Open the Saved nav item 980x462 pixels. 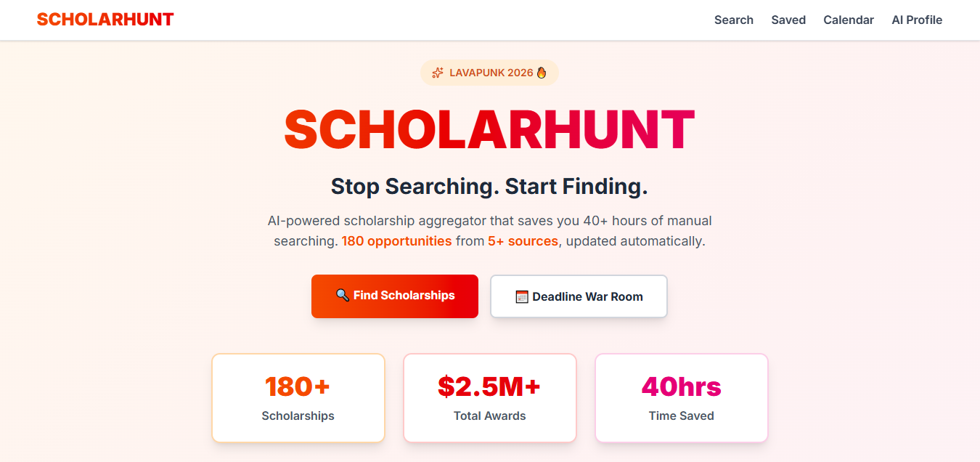click(x=788, y=20)
